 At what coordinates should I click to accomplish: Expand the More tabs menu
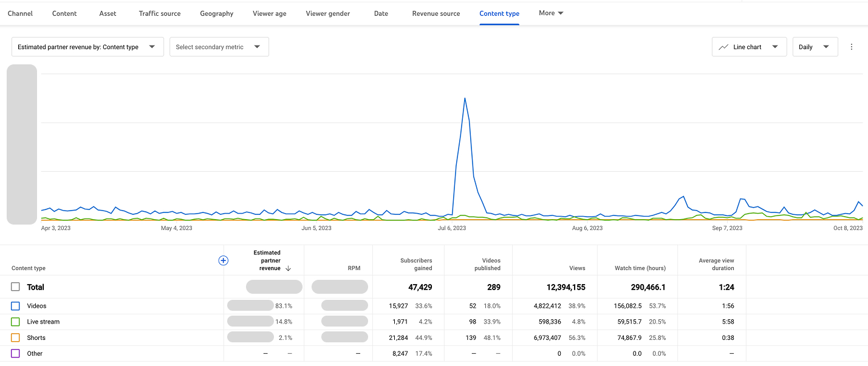click(550, 13)
